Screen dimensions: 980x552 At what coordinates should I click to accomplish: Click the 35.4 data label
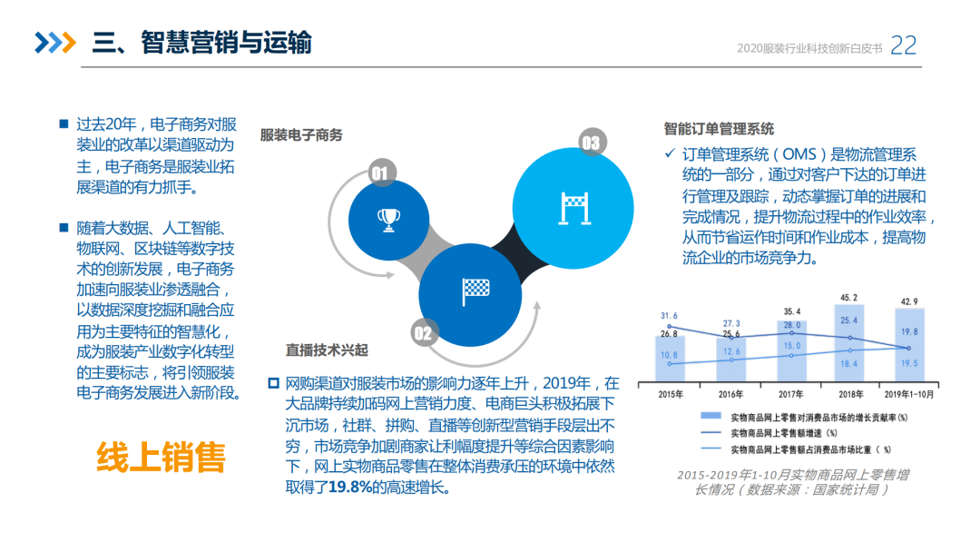click(x=792, y=311)
